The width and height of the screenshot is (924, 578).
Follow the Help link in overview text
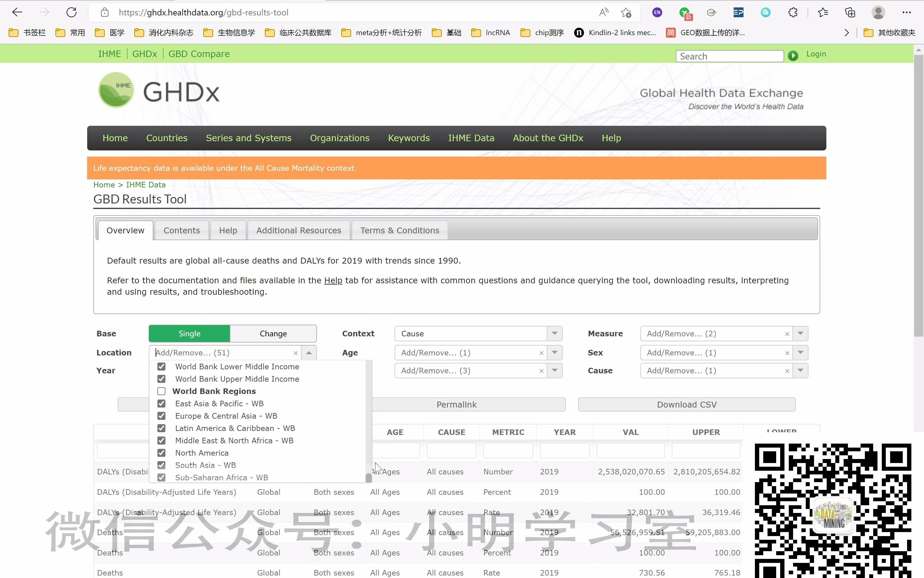[333, 281]
